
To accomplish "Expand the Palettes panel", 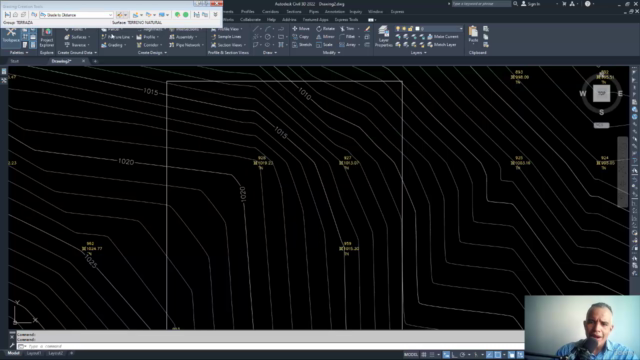I will tap(19, 53).
